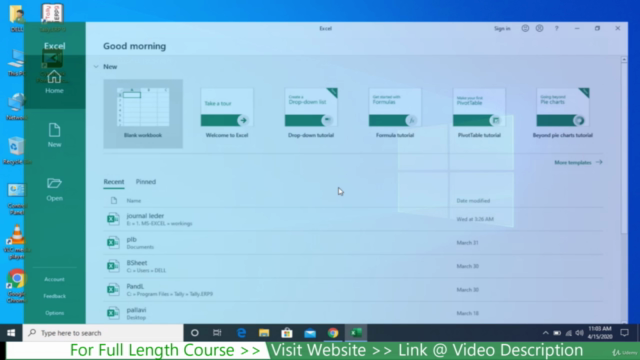The height and width of the screenshot is (360, 640).
Task: Select the Control Panel desktop icon
Action: (x=17, y=199)
